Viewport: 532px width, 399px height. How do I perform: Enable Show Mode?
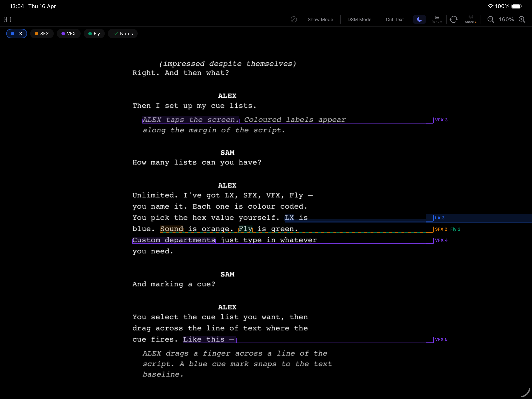[320, 20]
